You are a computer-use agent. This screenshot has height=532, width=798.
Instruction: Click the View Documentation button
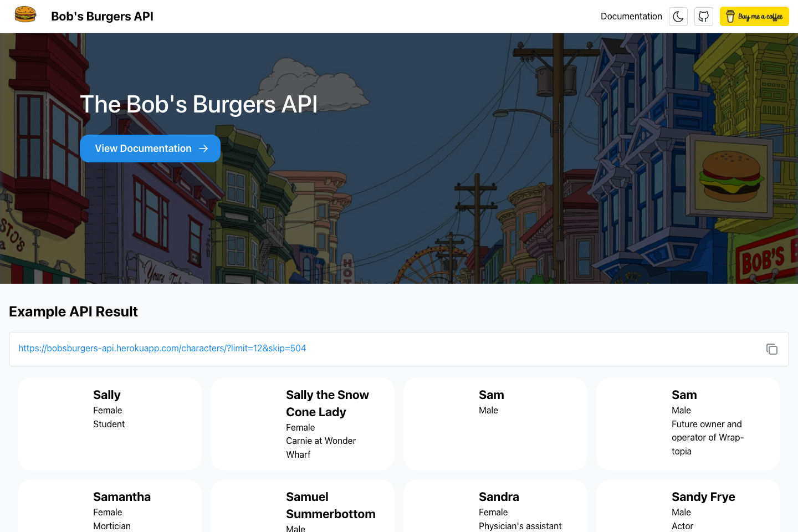[150, 149]
